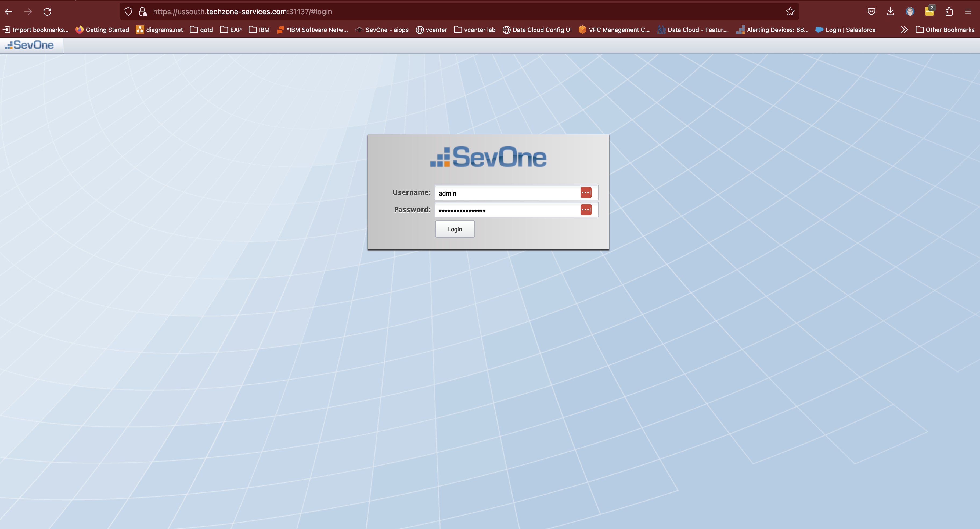Screen dimensions: 980x529
Task: Open the Firefox account avatar icon
Action: [910, 11]
